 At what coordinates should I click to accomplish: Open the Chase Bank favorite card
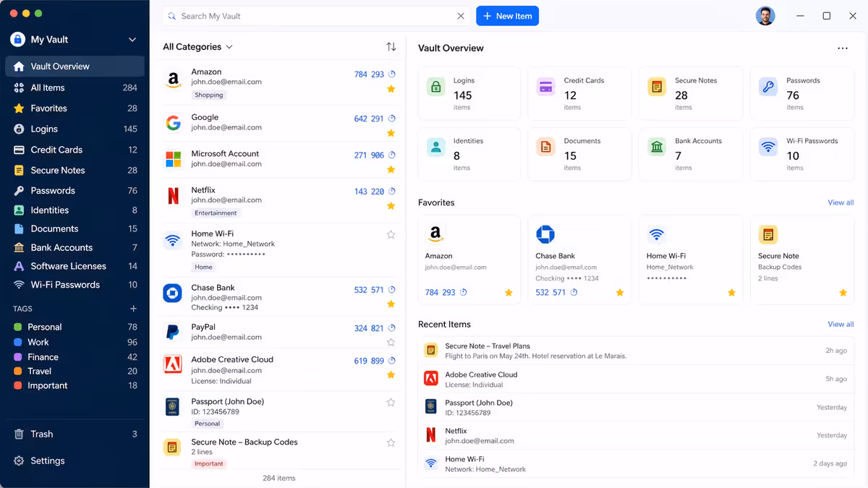click(x=579, y=260)
